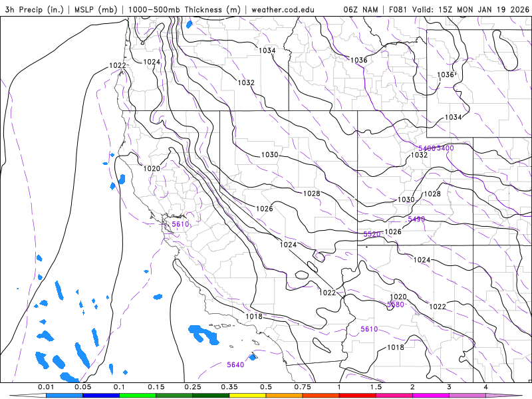
Task: Click the purple '5580' thickness label
Action: (x=396, y=305)
